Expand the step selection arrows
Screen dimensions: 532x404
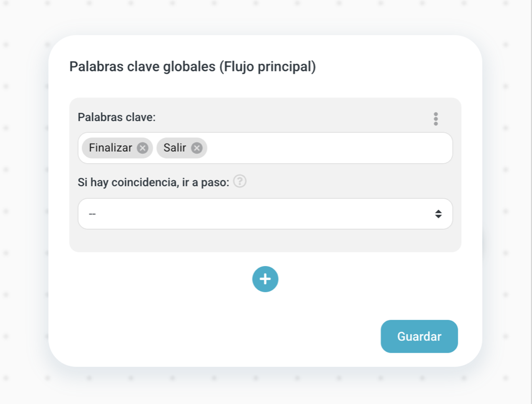click(x=438, y=214)
